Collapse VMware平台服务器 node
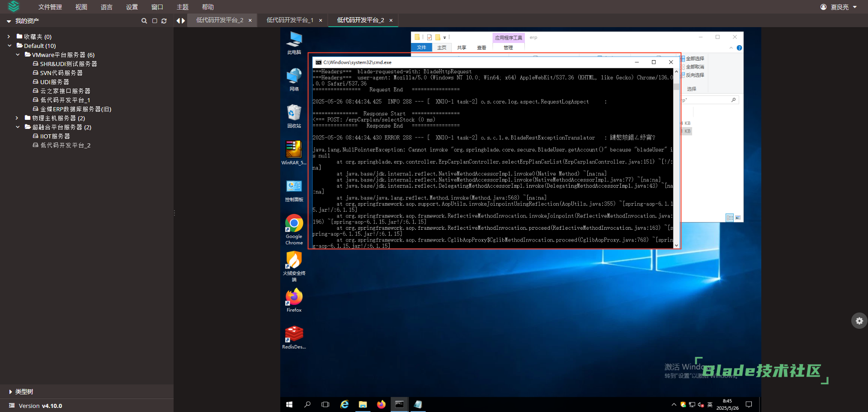The image size is (868, 412). click(18, 55)
